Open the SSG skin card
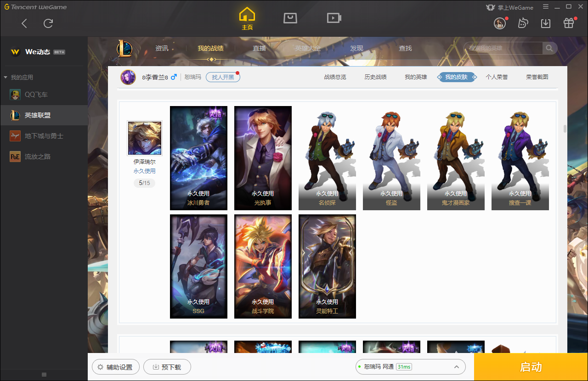588x381 pixels. pyautogui.click(x=198, y=266)
